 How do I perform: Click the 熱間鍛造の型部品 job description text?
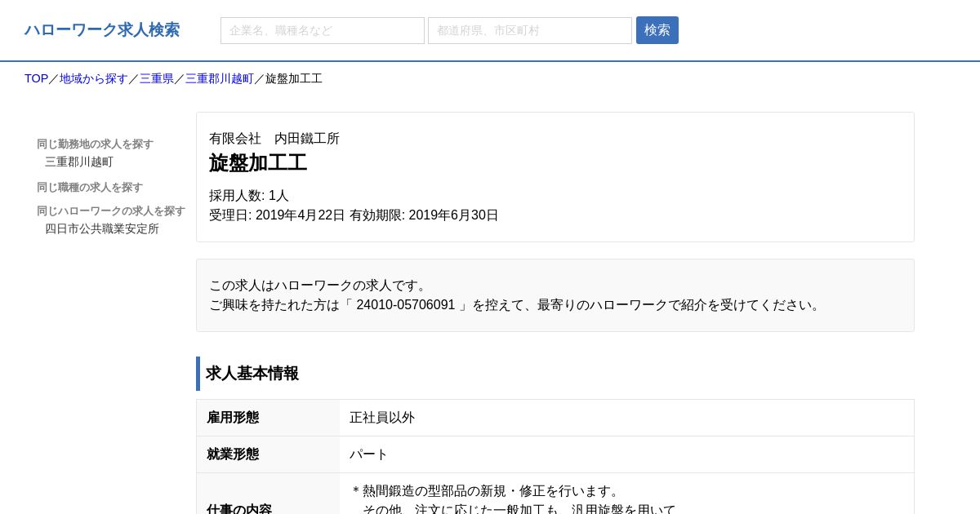point(485,491)
